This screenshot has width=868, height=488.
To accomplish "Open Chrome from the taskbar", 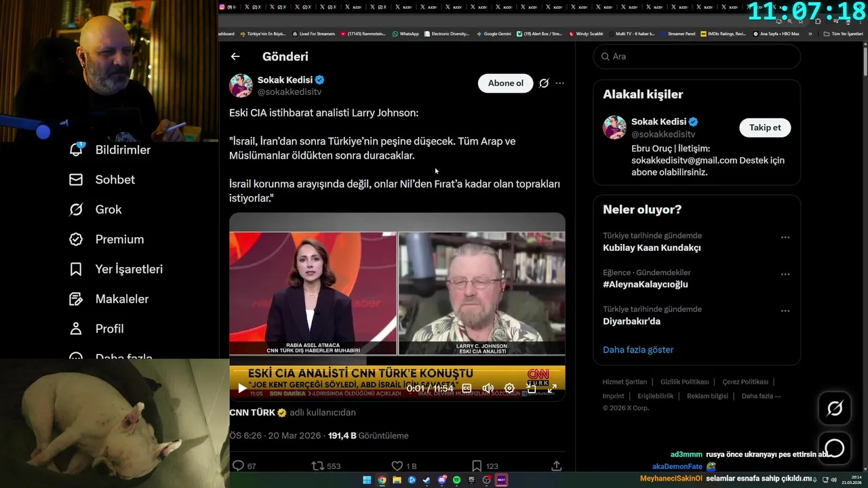I will [382, 480].
